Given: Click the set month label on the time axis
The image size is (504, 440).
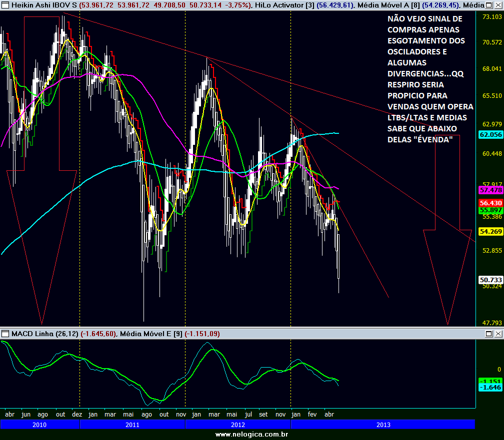Looking at the screenshot, I should 263,415.
